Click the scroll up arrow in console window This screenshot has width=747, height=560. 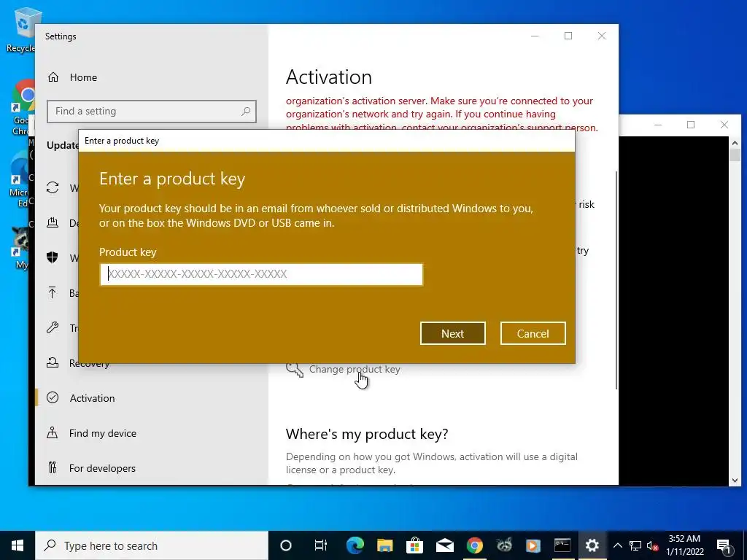(735, 142)
